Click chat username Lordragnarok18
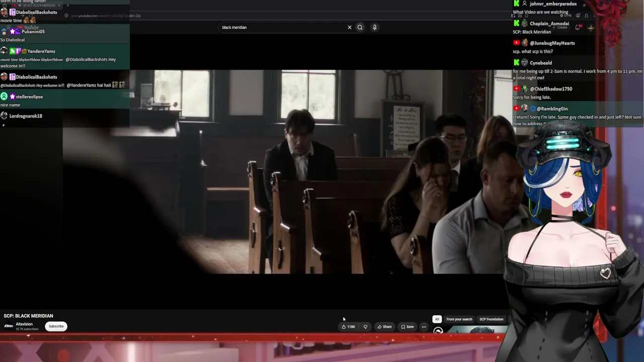 pos(26,116)
